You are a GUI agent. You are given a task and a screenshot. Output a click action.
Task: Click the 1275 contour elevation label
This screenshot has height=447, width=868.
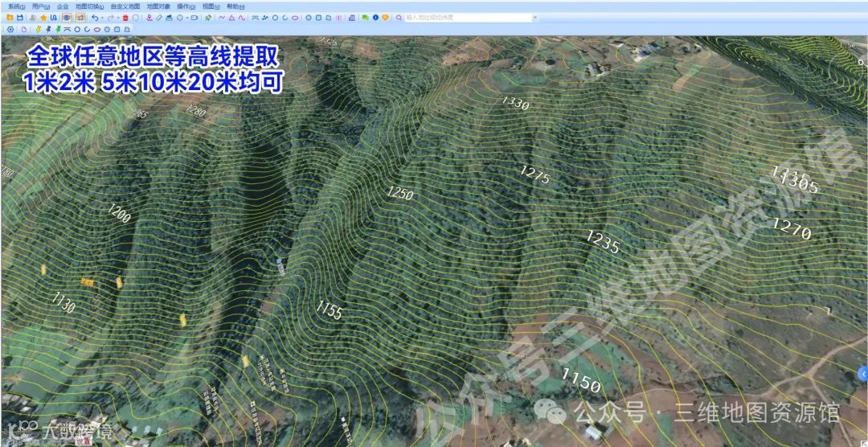pyautogui.click(x=535, y=174)
